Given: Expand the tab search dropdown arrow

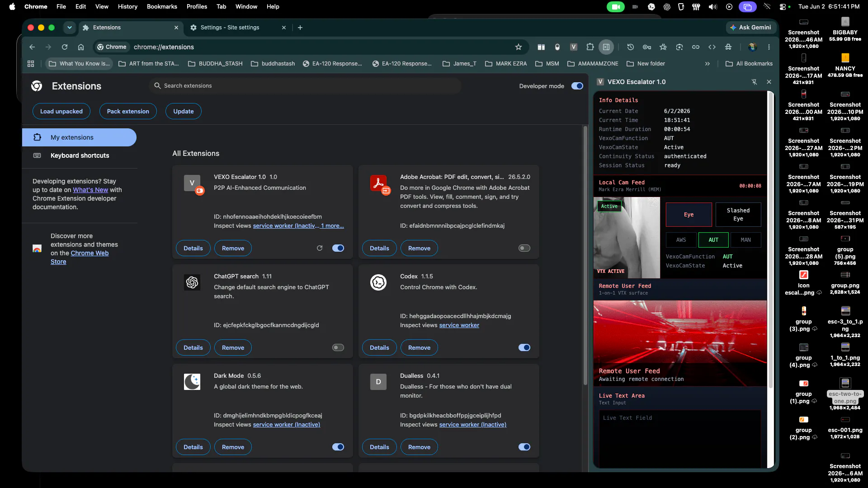Looking at the screenshot, I should (69, 28).
